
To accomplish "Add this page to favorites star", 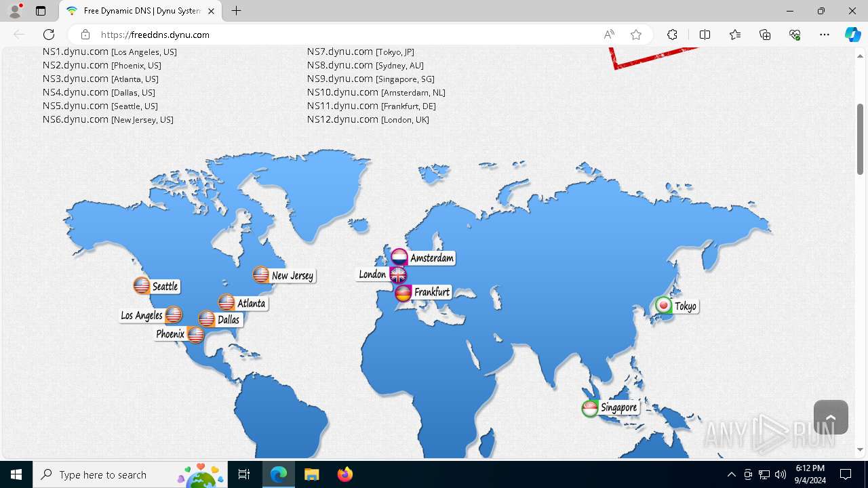I will [636, 35].
